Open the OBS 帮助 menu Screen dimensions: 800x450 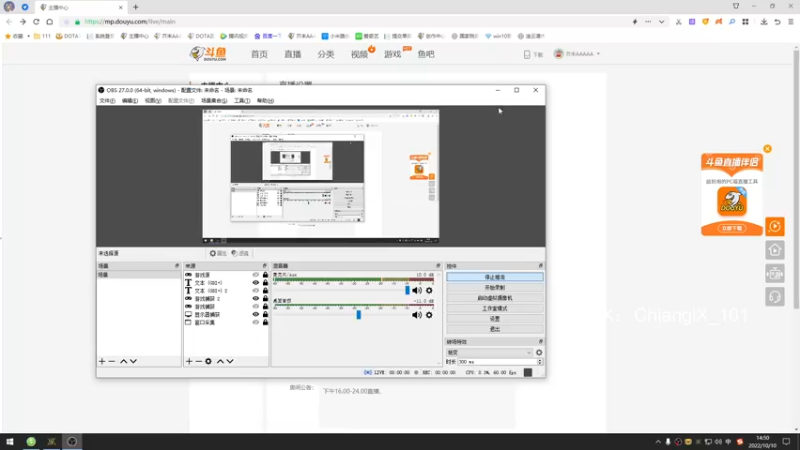tap(265, 101)
